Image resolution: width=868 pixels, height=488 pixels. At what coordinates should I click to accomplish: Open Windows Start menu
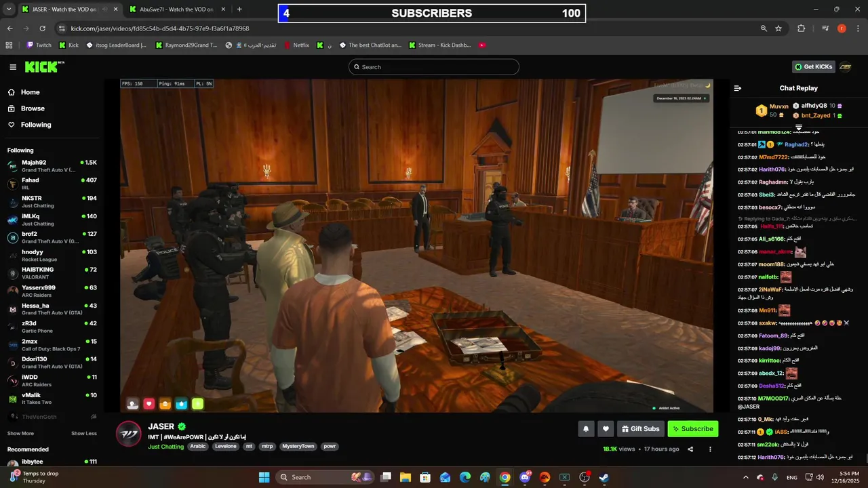coord(264,477)
